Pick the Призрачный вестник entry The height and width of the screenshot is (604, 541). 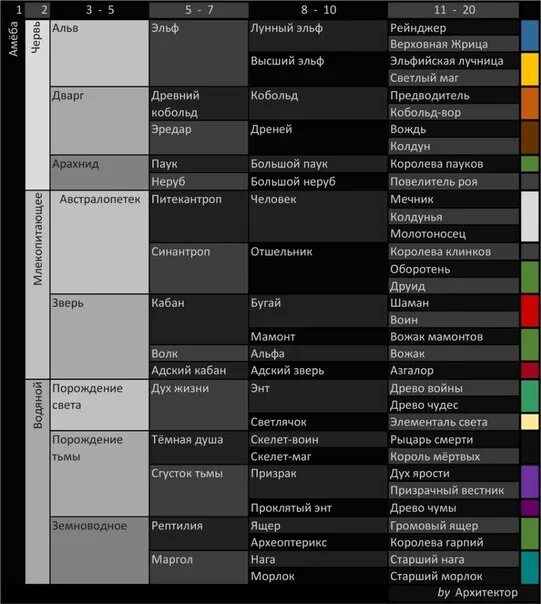pos(454,490)
